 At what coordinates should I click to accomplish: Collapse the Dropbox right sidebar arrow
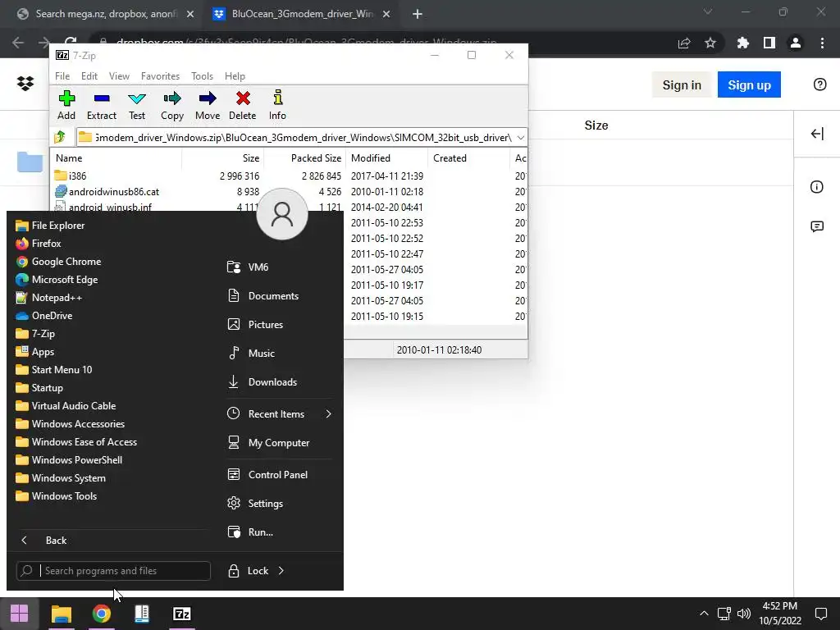817,134
